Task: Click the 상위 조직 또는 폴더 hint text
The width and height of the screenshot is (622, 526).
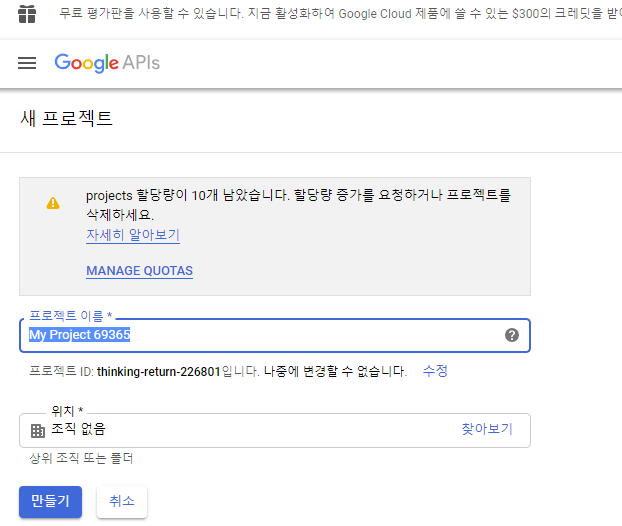Action: [x=81, y=459]
